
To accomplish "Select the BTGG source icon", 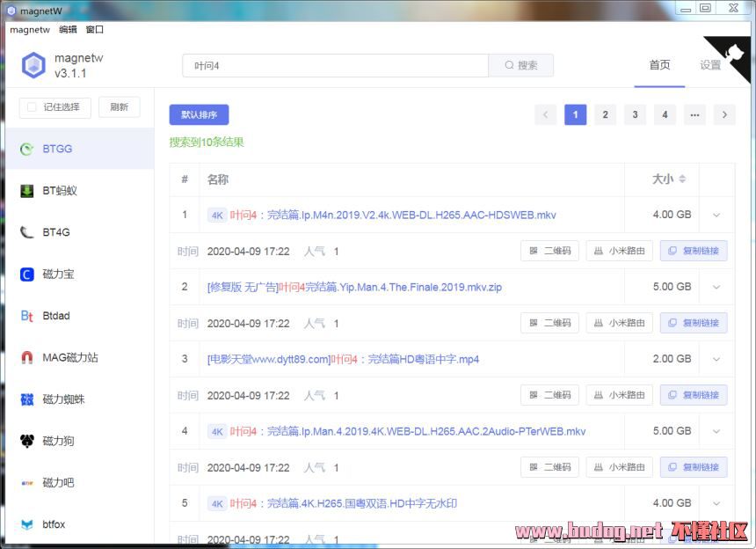I will pos(27,150).
